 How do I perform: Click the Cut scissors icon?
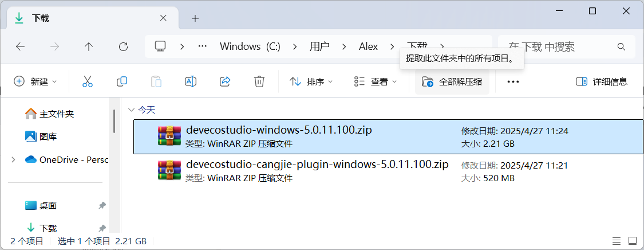88,81
